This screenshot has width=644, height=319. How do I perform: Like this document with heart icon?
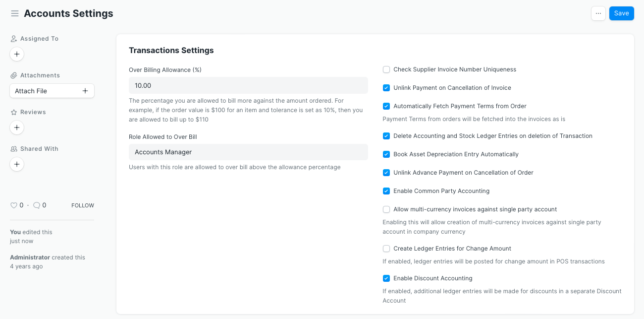14,205
